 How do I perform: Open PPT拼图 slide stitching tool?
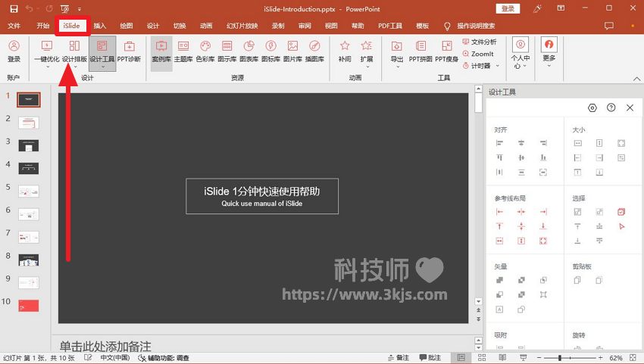pos(420,51)
